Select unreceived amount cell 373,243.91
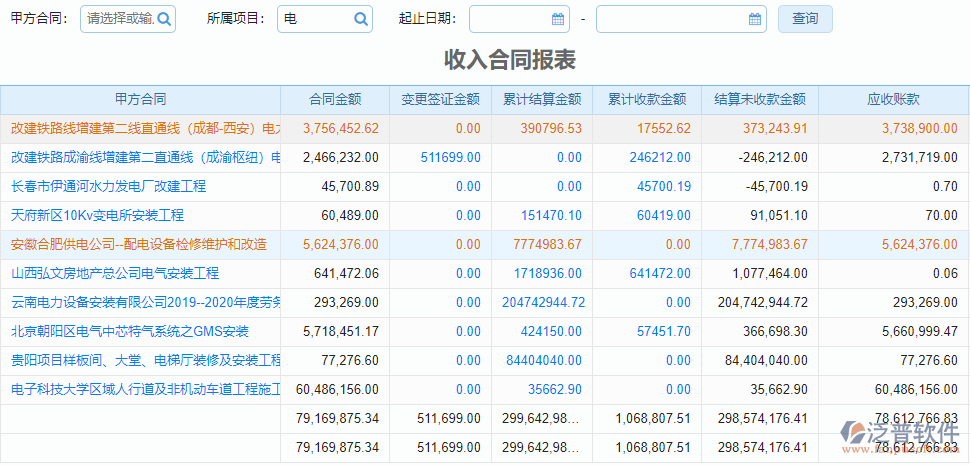This screenshot has width=970, height=465. click(x=775, y=129)
